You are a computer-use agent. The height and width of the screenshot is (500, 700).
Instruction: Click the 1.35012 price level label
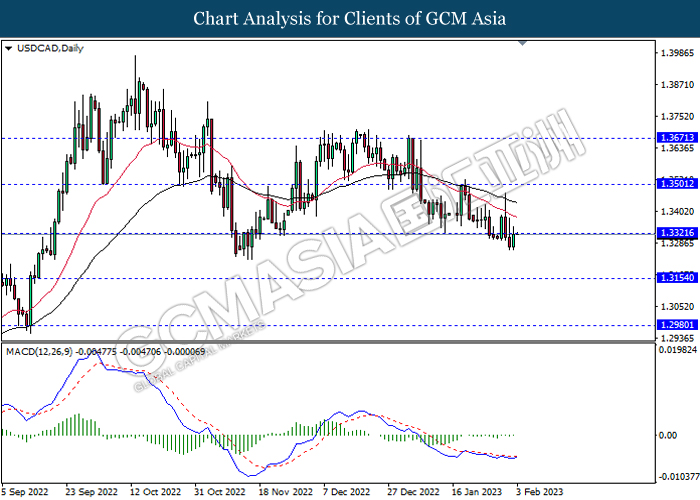677,183
